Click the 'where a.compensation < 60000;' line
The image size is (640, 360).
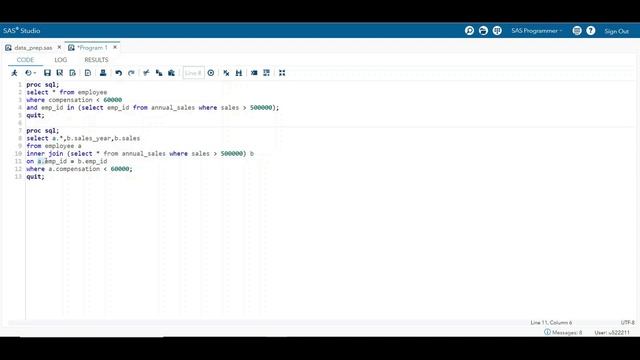tap(80, 169)
